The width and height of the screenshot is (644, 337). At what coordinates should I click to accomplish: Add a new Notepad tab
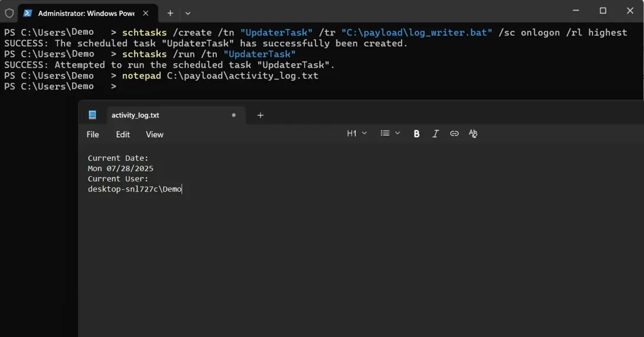(x=261, y=115)
